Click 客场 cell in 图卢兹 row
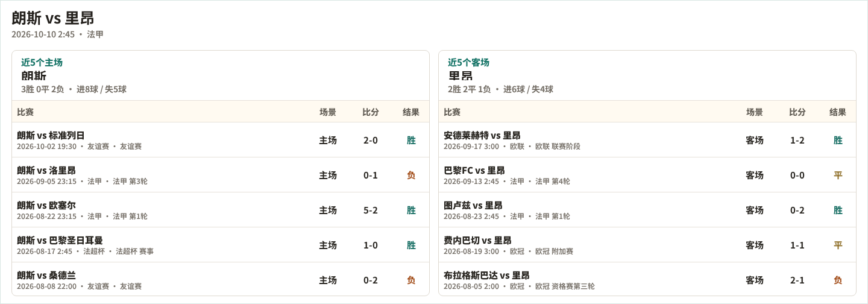This screenshot has height=304, width=868. click(x=755, y=210)
